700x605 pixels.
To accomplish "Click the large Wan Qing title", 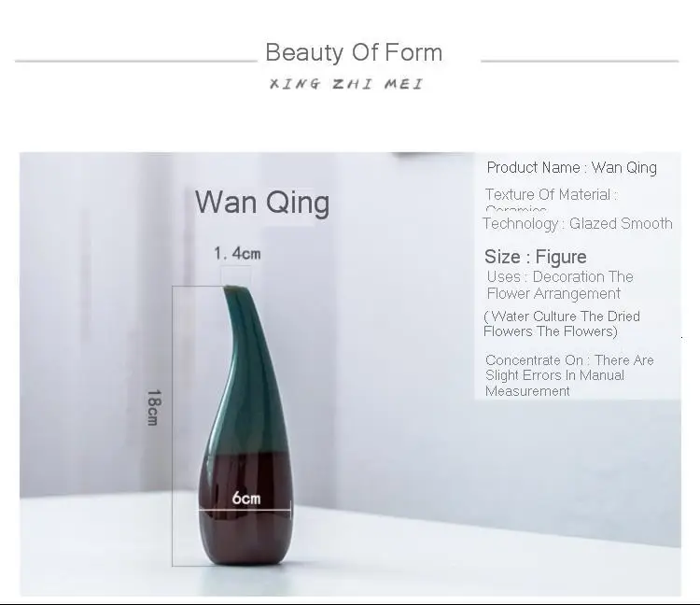I will coord(262,203).
